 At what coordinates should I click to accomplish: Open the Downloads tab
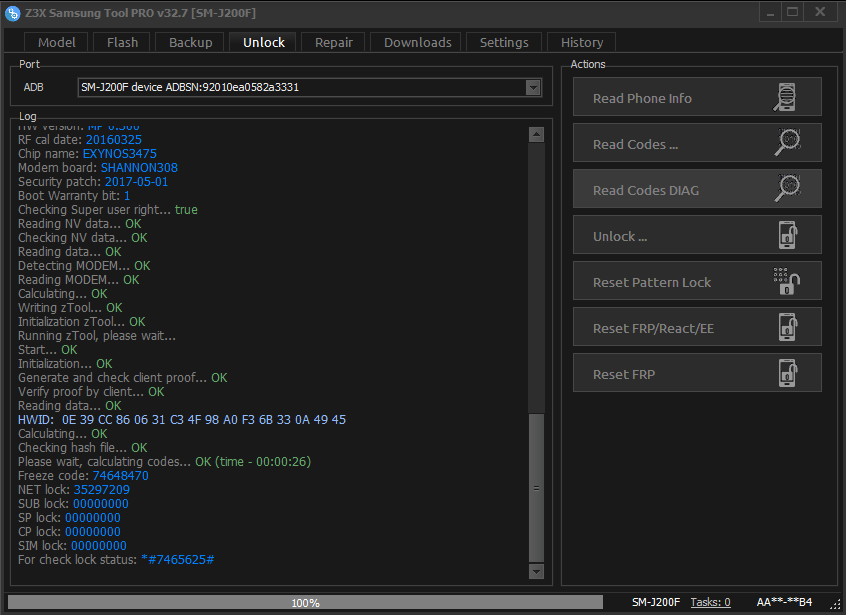[x=418, y=42]
